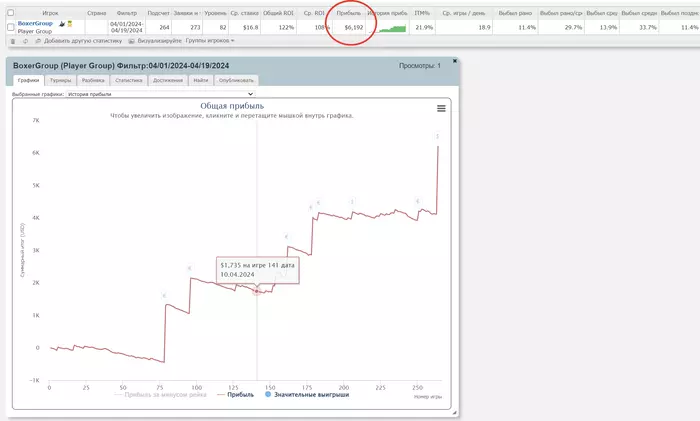700x421 pixels.
Task: Switch to the Графики tab
Action: point(29,80)
